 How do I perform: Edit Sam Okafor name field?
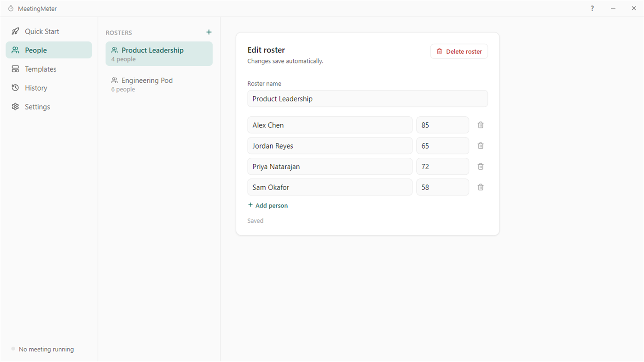coord(330,187)
